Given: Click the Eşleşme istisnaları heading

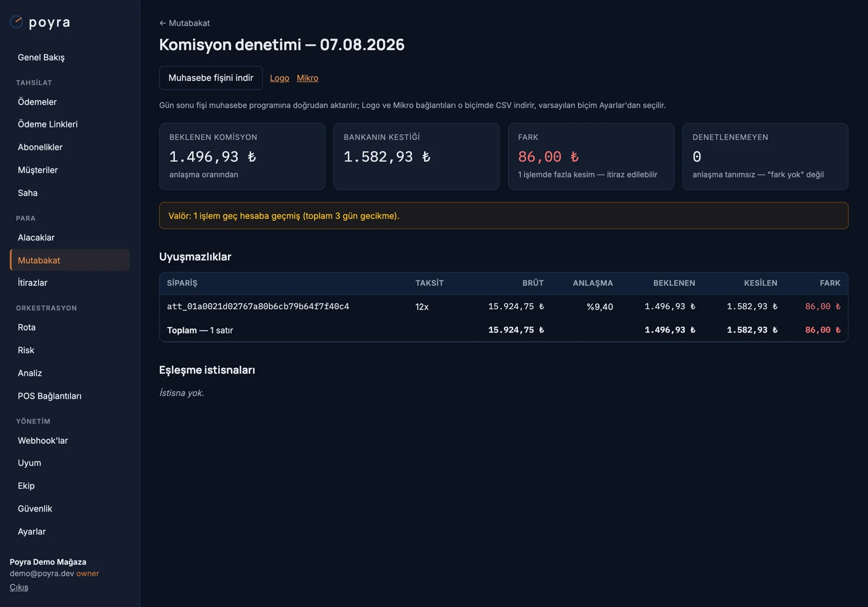Looking at the screenshot, I should click(207, 370).
